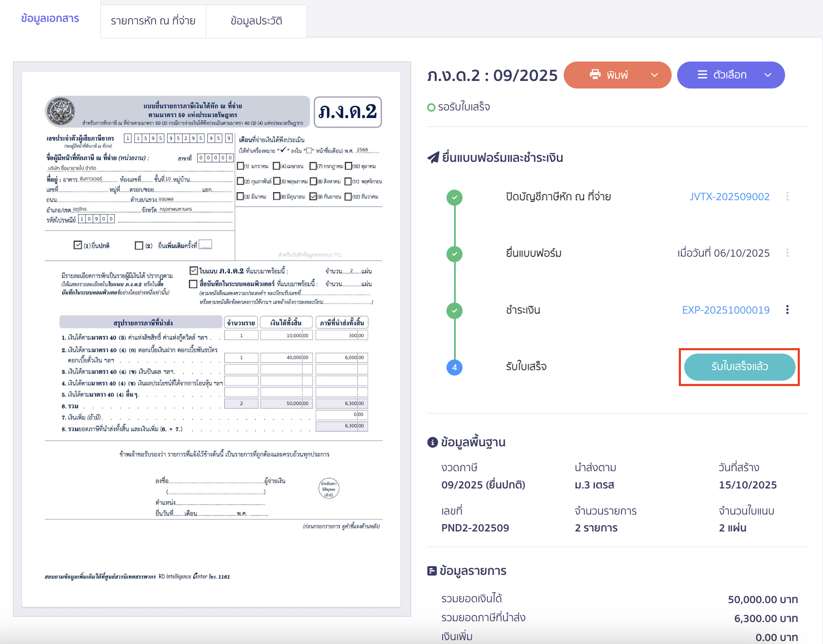Click the info icon next to ข้อมูลพื้นฐาน
The height and width of the screenshot is (644, 823).
coord(432,442)
